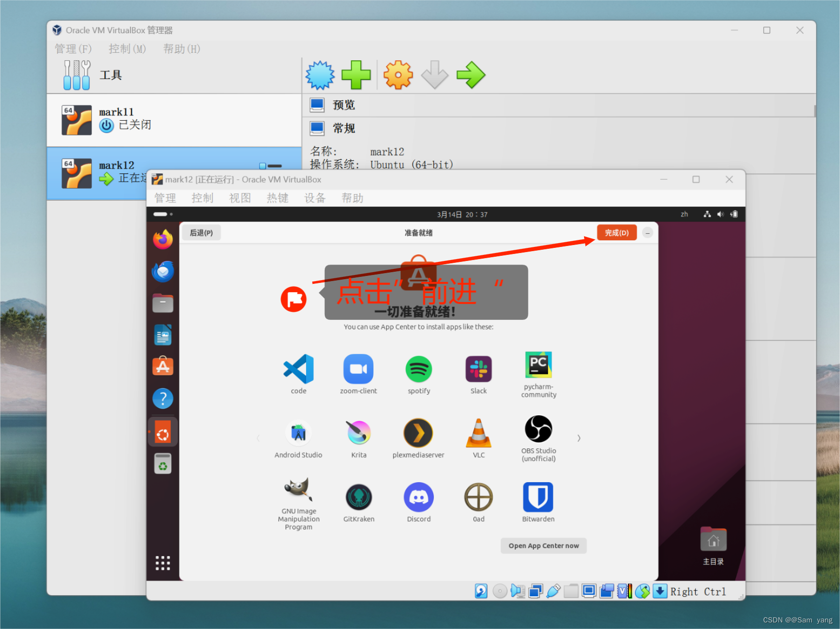This screenshot has height=629, width=840.
Task: Click the orange 完成(D) button
Action: point(617,232)
